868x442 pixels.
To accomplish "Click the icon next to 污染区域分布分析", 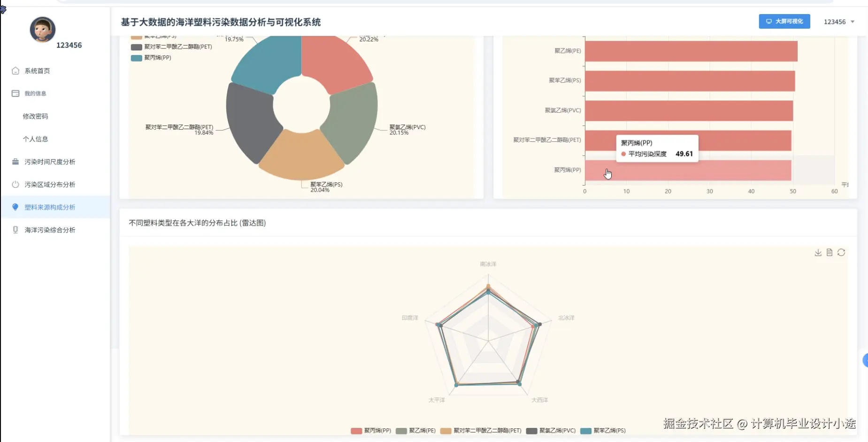I will click(x=15, y=184).
